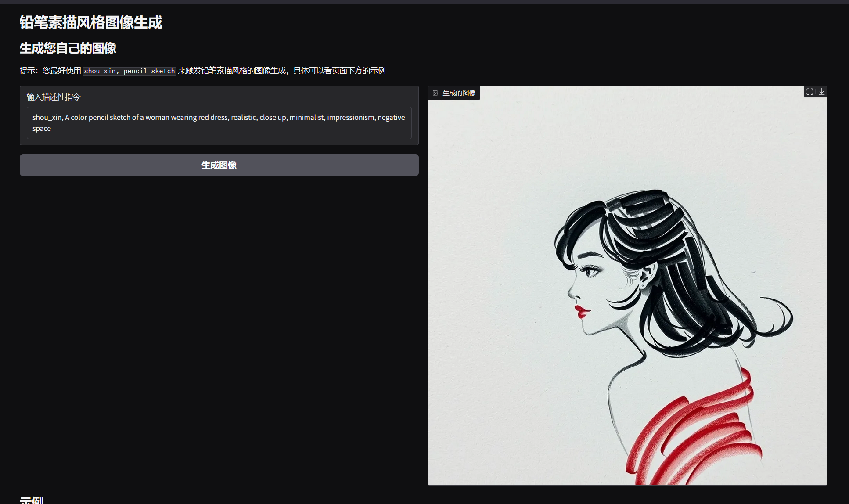The image size is (849, 504).
Task: Click the word impressionism in the prompt
Action: click(350, 118)
